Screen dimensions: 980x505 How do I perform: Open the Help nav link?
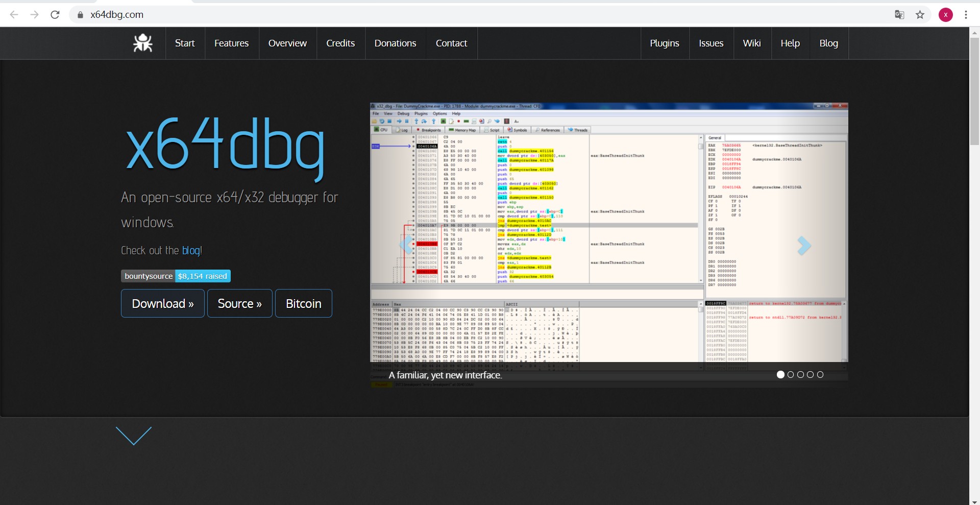tap(790, 43)
